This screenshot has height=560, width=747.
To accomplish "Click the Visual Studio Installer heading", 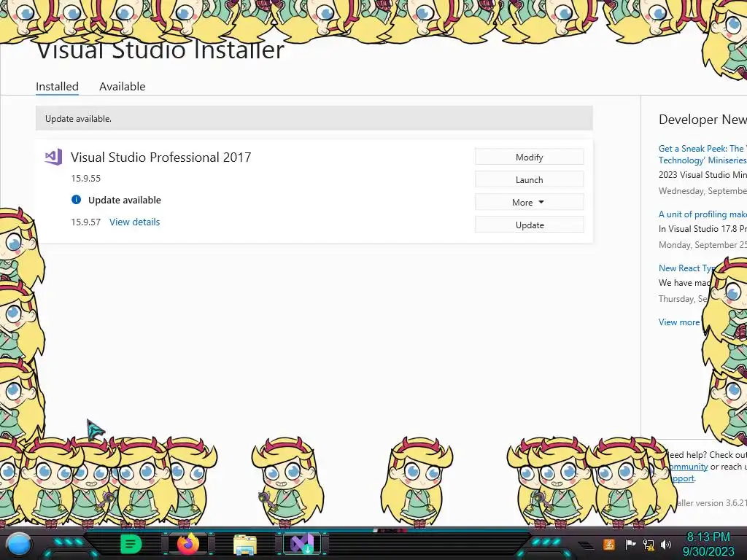I will (x=160, y=50).
